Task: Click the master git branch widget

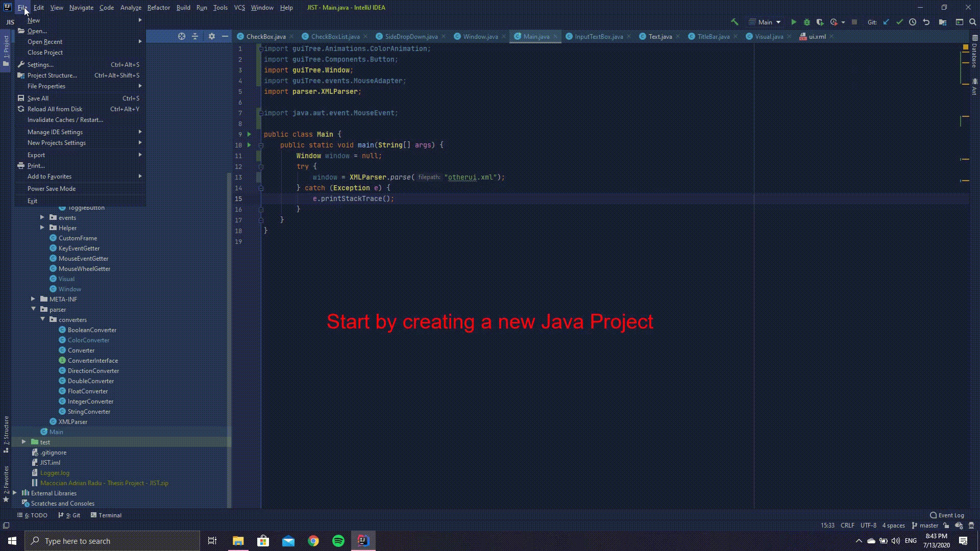Action: (x=928, y=525)
